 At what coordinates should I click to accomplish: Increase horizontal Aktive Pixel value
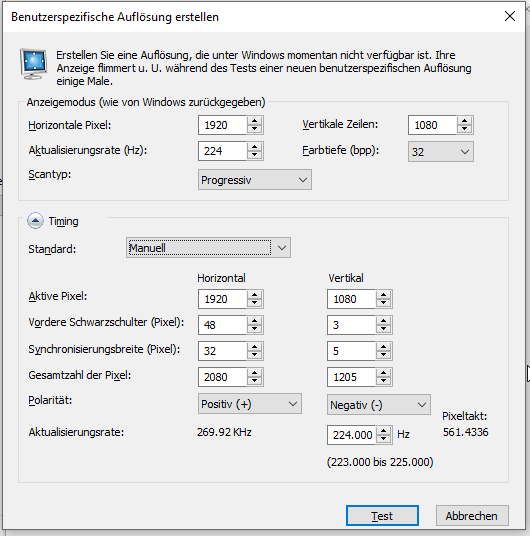(x=254, y=294)
